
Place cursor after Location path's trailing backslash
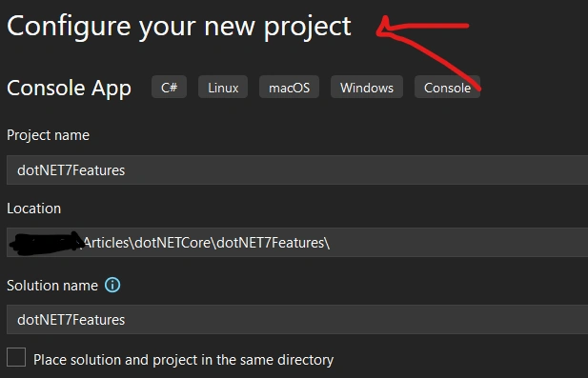point(331,243)
